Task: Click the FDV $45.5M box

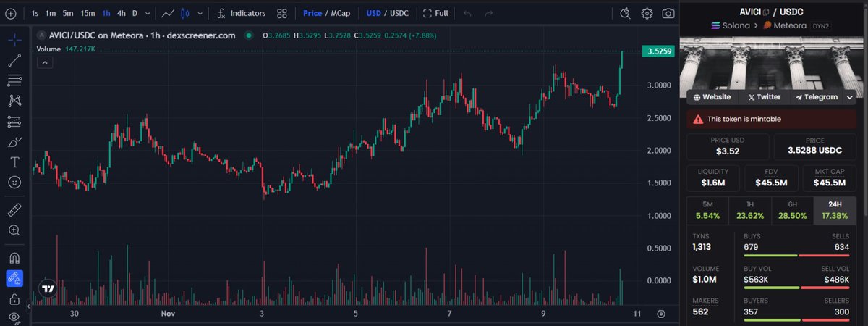Action: (772, 177)
